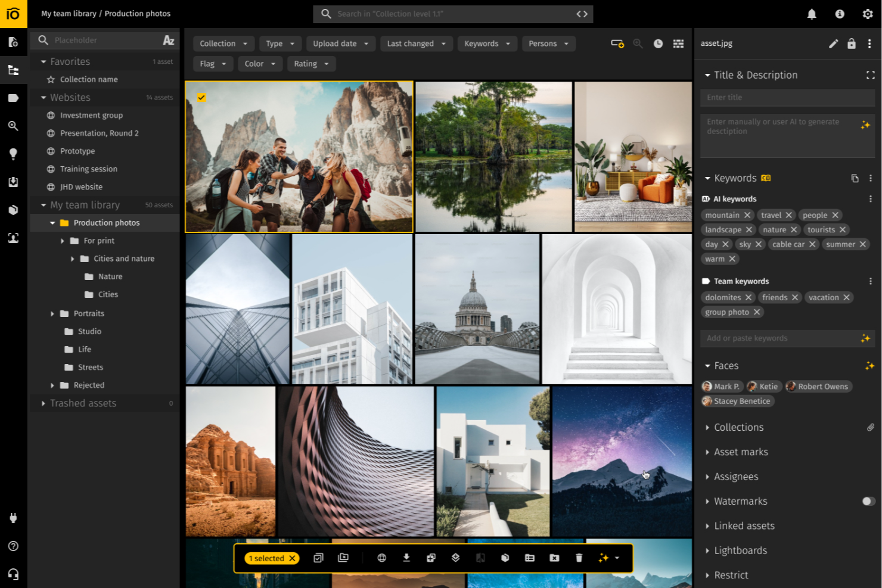Open the Flag filter dropdown
Viewport: 882px width, 588px height.
(x=213, y=64)
